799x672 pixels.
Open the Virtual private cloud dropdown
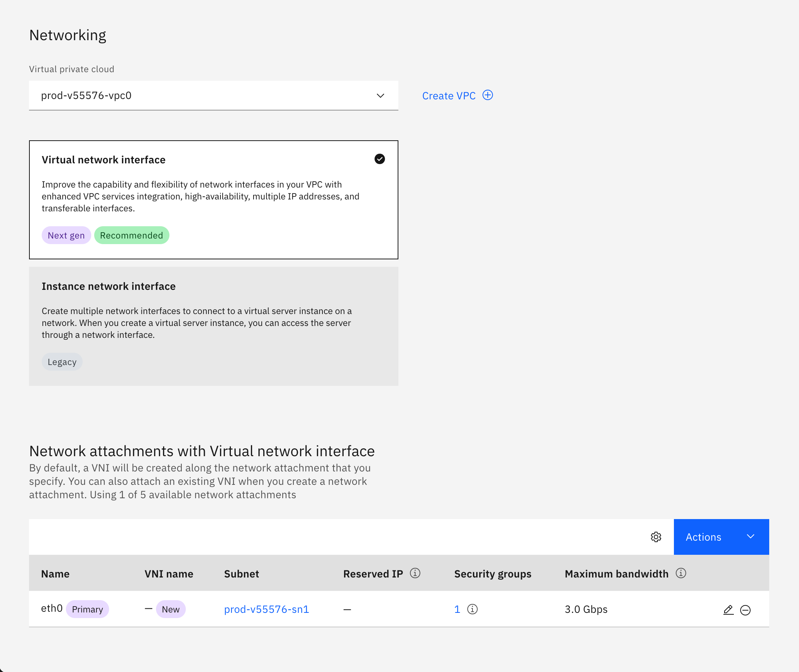213,96
